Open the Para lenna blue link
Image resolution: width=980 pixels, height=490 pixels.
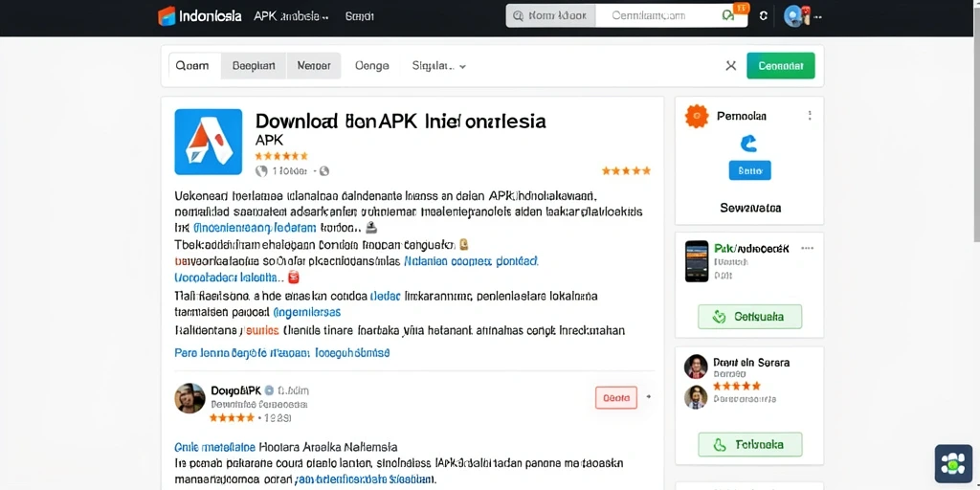point(282,353)
